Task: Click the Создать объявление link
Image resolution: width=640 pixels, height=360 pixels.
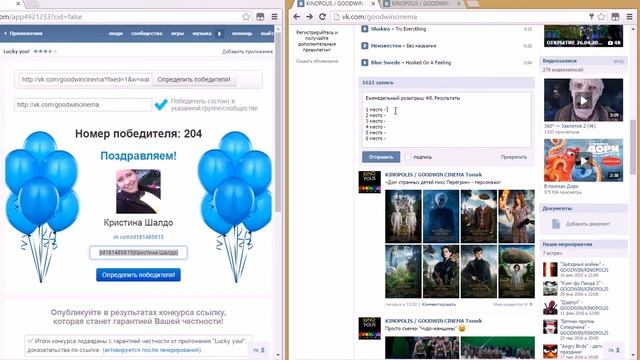Action: (x=317, y=61)
